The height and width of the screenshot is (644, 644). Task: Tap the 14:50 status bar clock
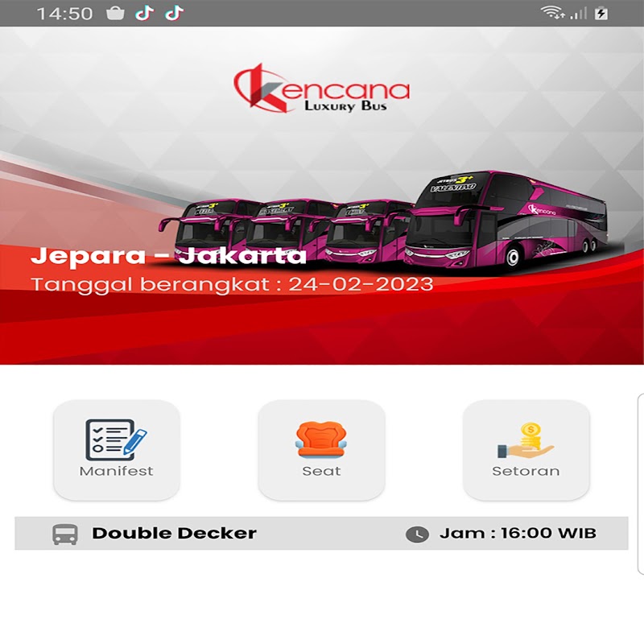click(x=65, y=14)
